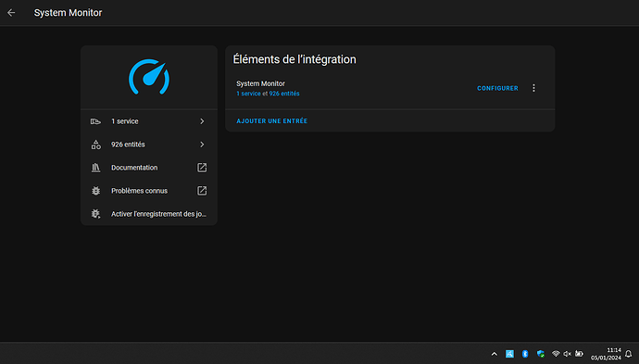Screen dimensions: 639x364
Task: Click the entities shapes icon
Action: point(95,144)
